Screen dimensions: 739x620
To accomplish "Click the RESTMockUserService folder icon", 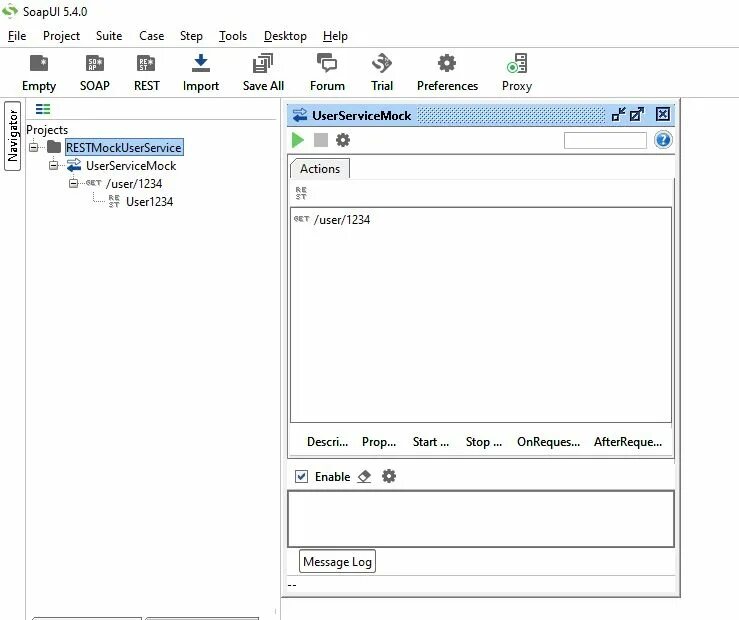I will pyautogui.click(x=54, y=147).
